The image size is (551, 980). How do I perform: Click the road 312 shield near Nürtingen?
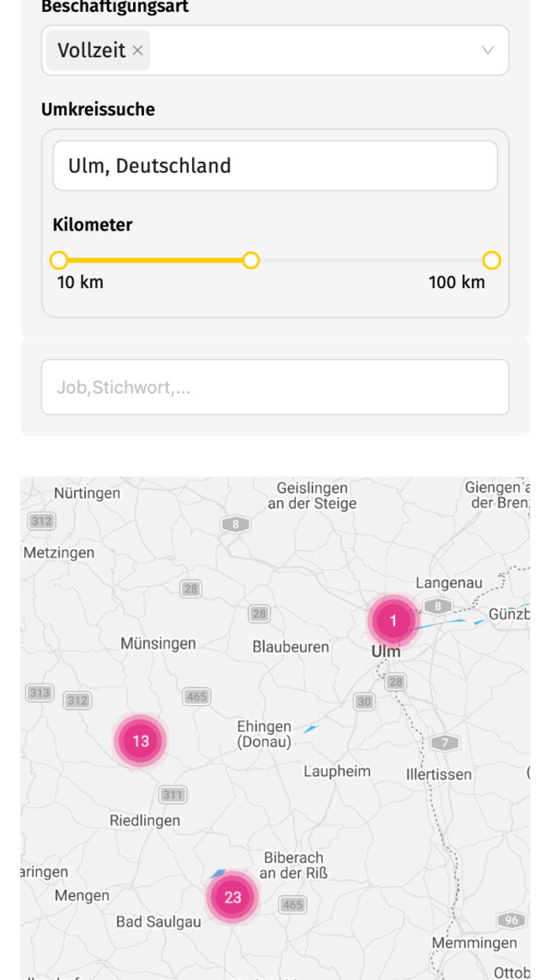pos(42,520)
